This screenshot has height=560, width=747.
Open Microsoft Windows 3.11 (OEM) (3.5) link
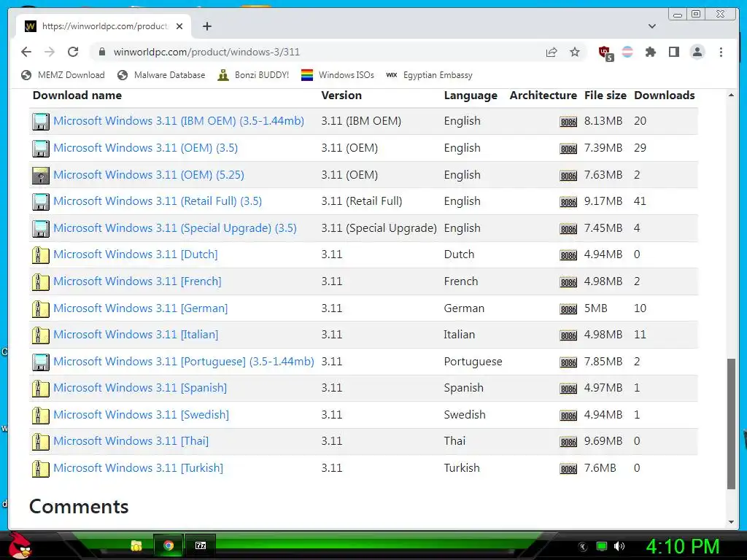[145, 148]
